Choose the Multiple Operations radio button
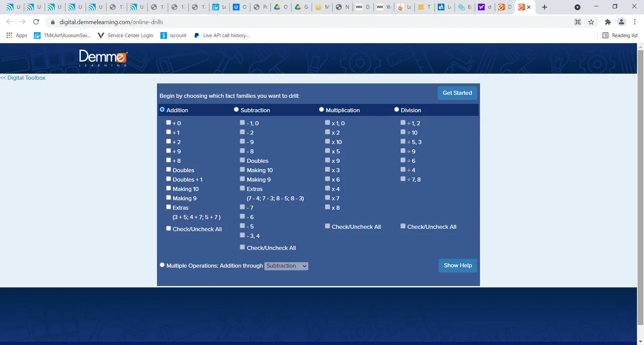 [162, 265]
